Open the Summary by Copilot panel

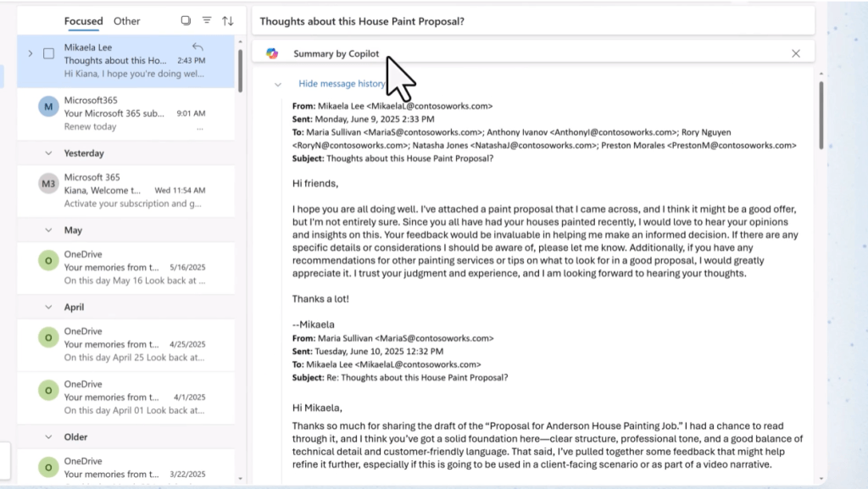tap(336, 53)
